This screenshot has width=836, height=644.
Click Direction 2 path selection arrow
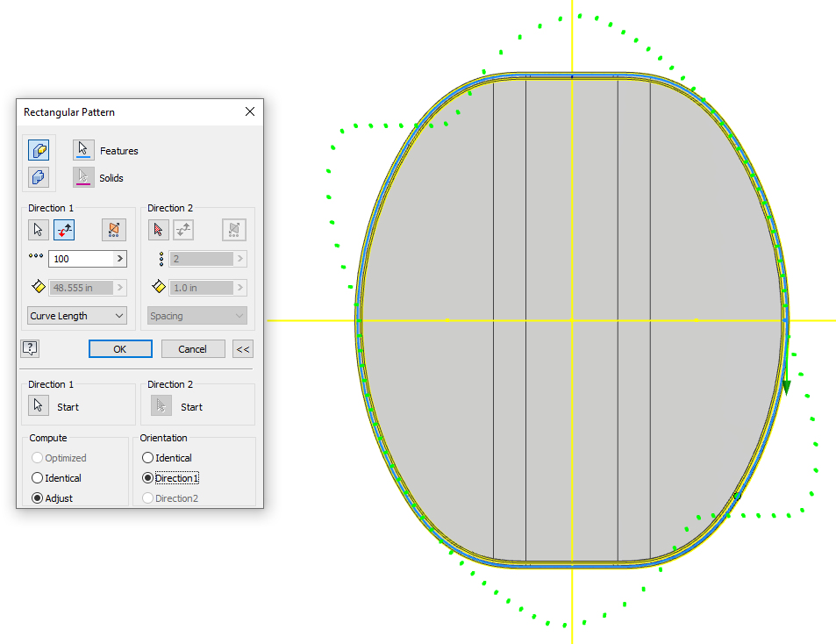(159, 230)
